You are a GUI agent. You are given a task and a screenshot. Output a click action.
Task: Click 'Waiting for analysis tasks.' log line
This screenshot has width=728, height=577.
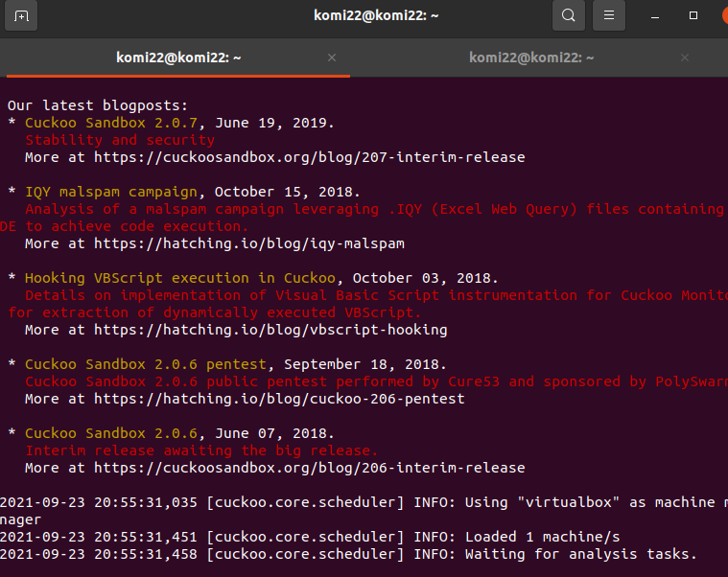349,554
